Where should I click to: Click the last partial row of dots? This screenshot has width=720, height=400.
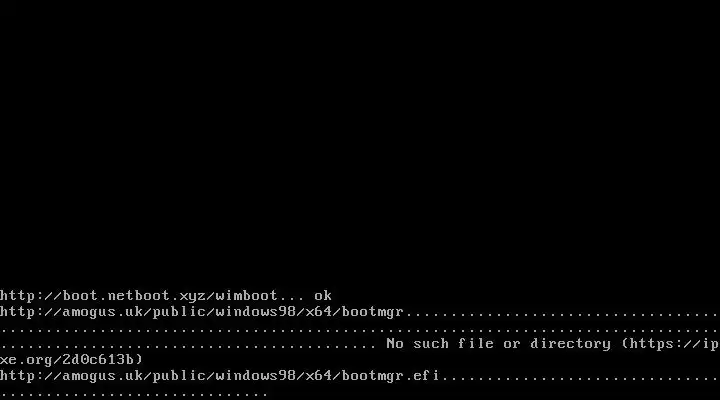134,394
